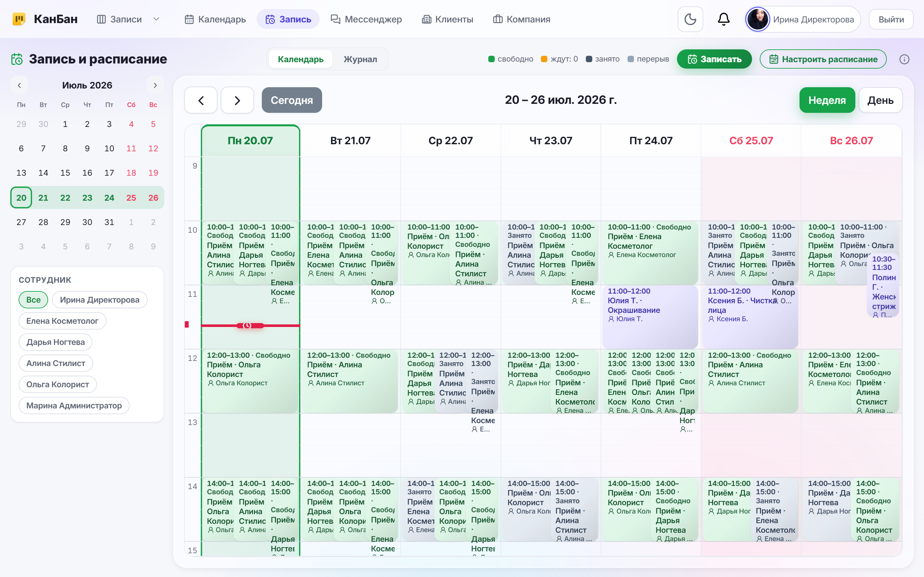This screenshot has height=577, width=924.
Task: Filter by Ольга Колорист
Action: (58, 384)
